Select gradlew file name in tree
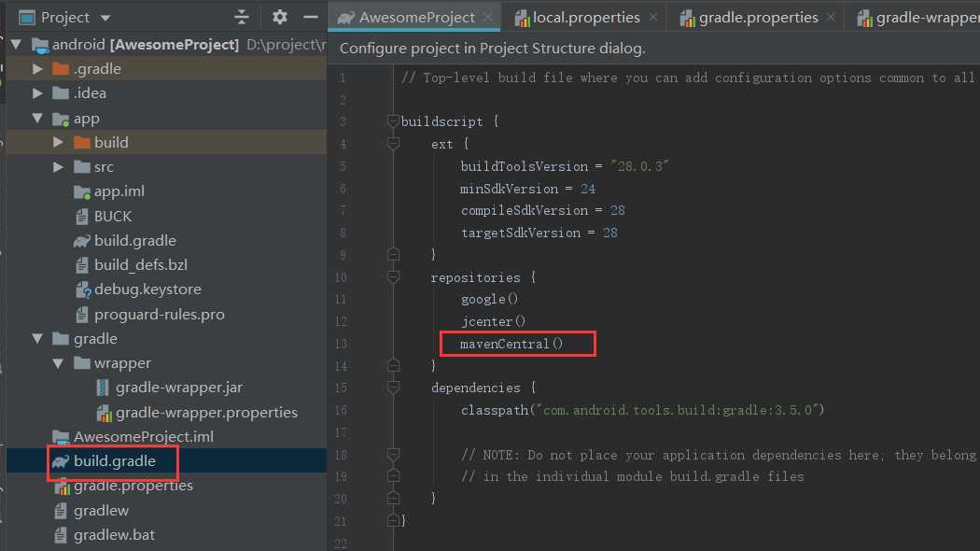This screenshot has width=980, height=551. point(101,511)
